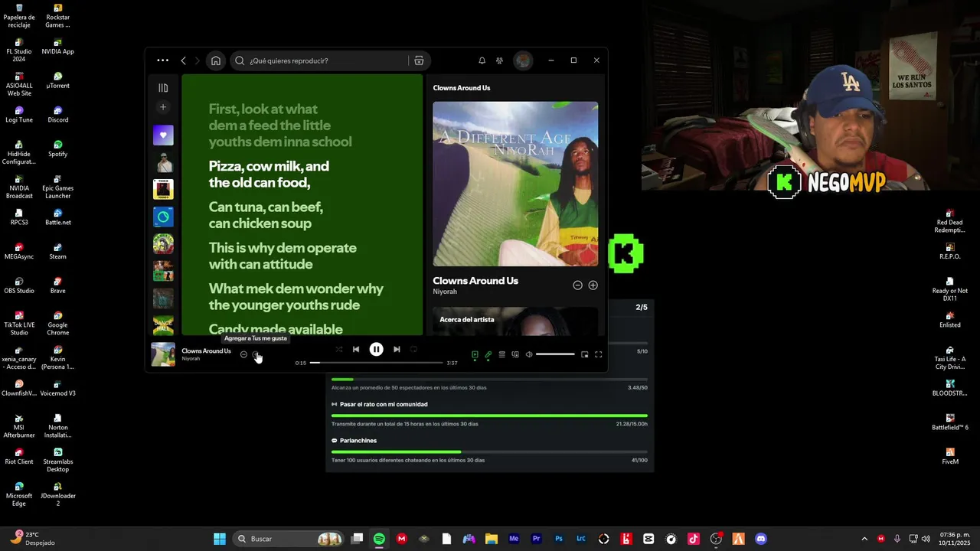Open the Epic Games Launcher desktop icon
The height and width of the screenshot is (551, 980).
[57, 187]
